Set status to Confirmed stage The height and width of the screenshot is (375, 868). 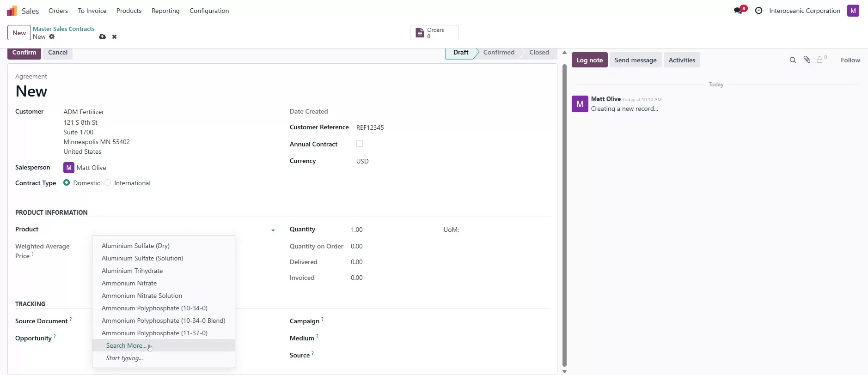point(499,53)
